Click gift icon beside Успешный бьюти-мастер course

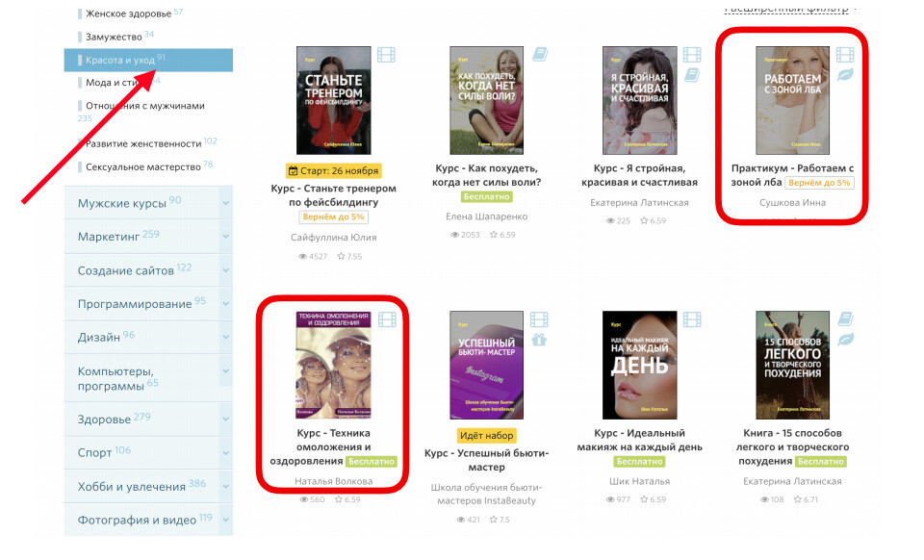[539, 340]
